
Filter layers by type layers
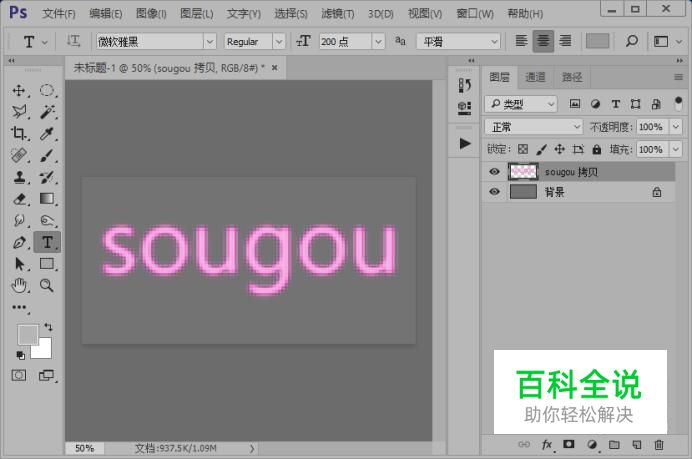[615, 104]
